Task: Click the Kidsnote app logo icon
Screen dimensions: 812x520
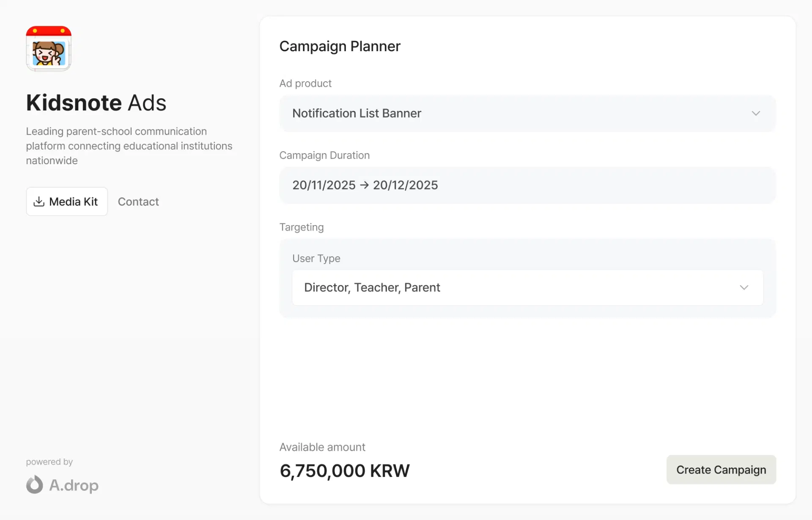Action: pyautogui.click(x=49, y=49)
